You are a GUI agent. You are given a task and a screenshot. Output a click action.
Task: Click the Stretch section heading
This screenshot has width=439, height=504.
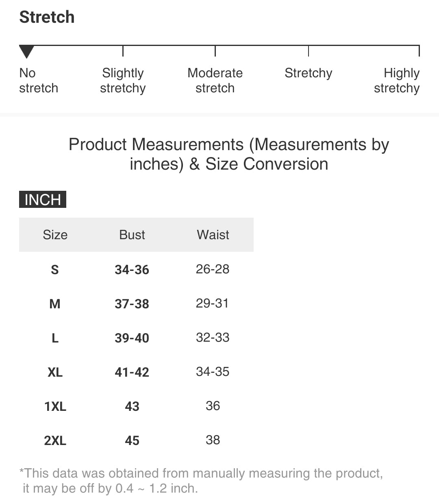pos(47,17)
